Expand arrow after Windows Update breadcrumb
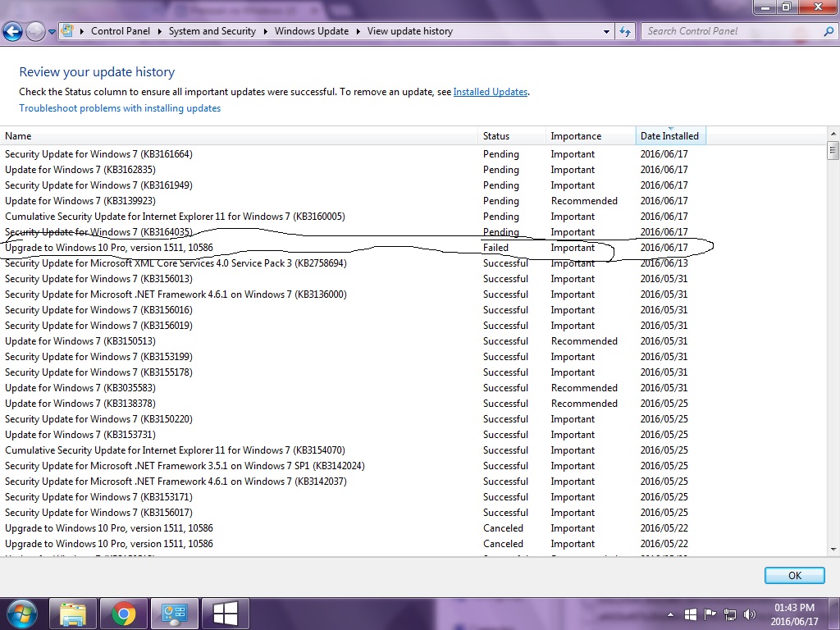Screen dimensions: 840x630 click(x=358, y=32)
